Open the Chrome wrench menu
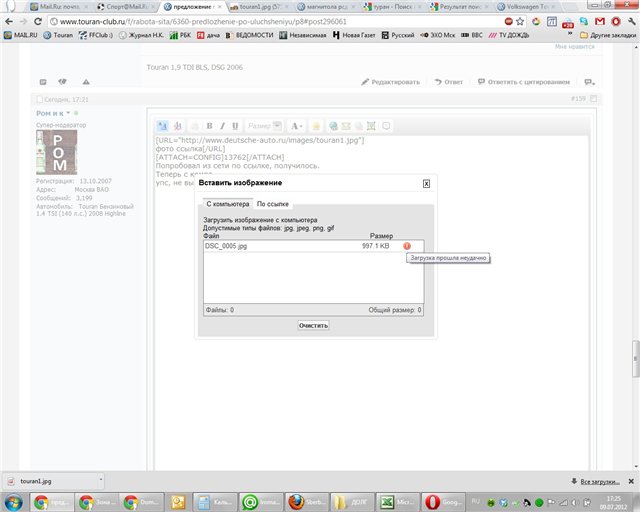This screenshot has width=640, height=512. pos(632,22)
